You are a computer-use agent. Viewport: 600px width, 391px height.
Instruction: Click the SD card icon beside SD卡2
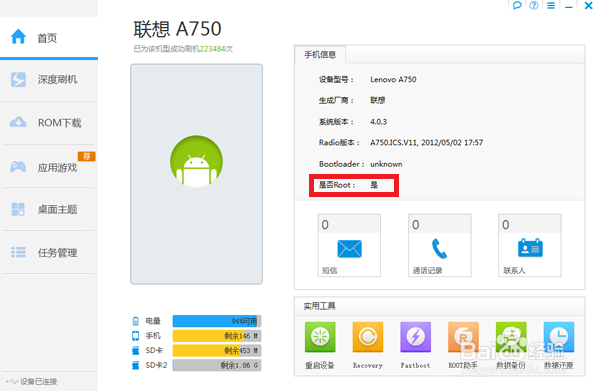135,365
